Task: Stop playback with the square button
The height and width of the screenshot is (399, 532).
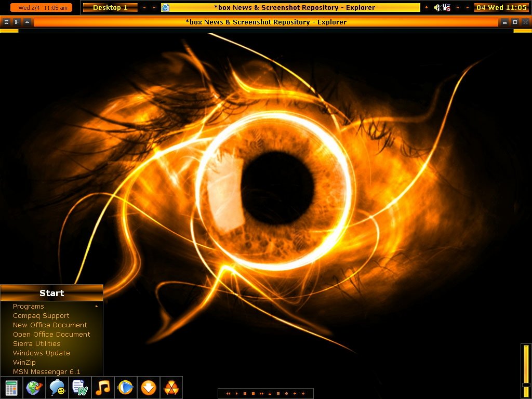Action: click(x=253, y=394)
